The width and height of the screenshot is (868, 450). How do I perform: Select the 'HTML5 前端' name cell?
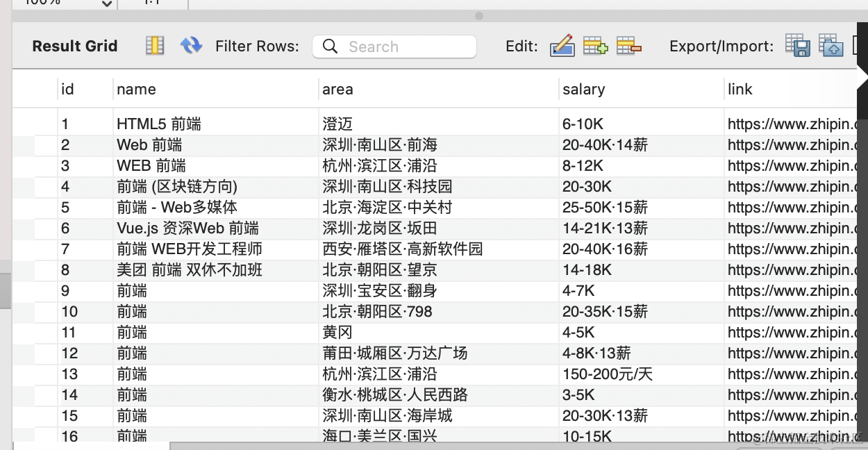pyautogui.click(x=159, y=124)
